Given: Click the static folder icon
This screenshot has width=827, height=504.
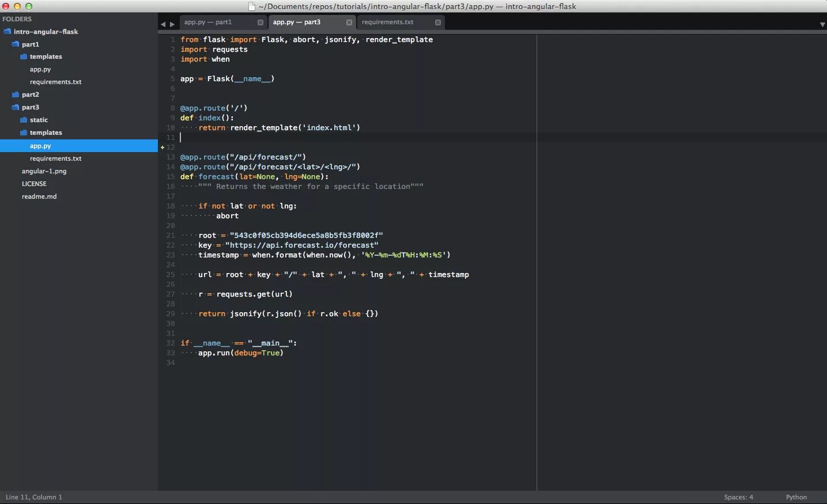Looking at the screenshot, I should [x=24, y=120].
